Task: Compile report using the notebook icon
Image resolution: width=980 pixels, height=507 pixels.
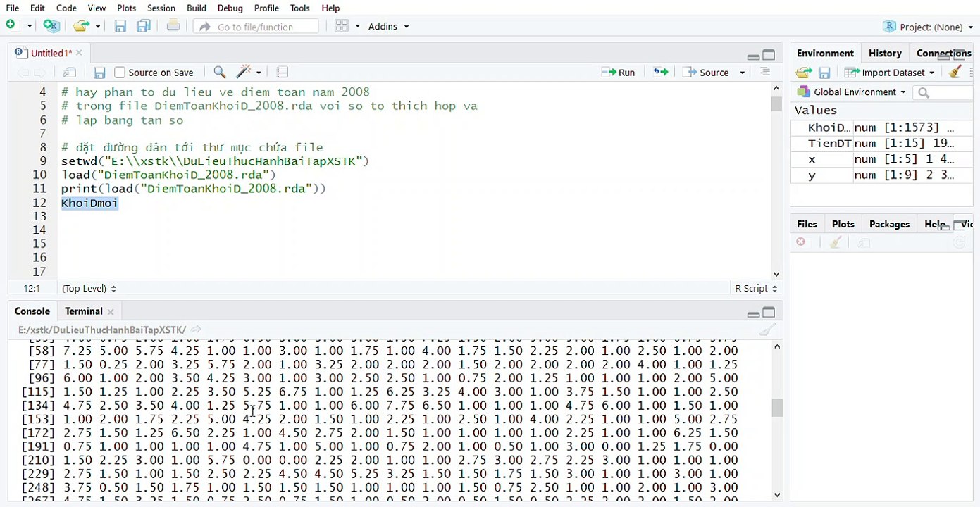Action: (x=283, y=73)
